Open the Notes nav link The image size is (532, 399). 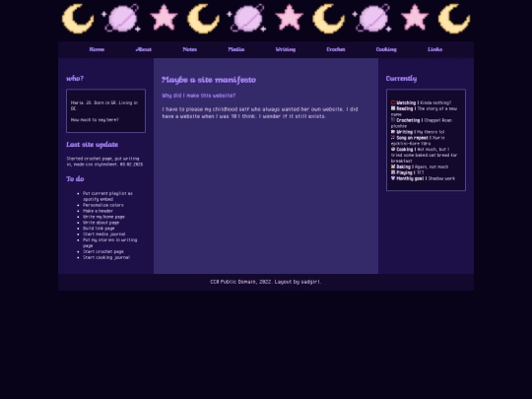pyautogui.click(x=190, y=49)
